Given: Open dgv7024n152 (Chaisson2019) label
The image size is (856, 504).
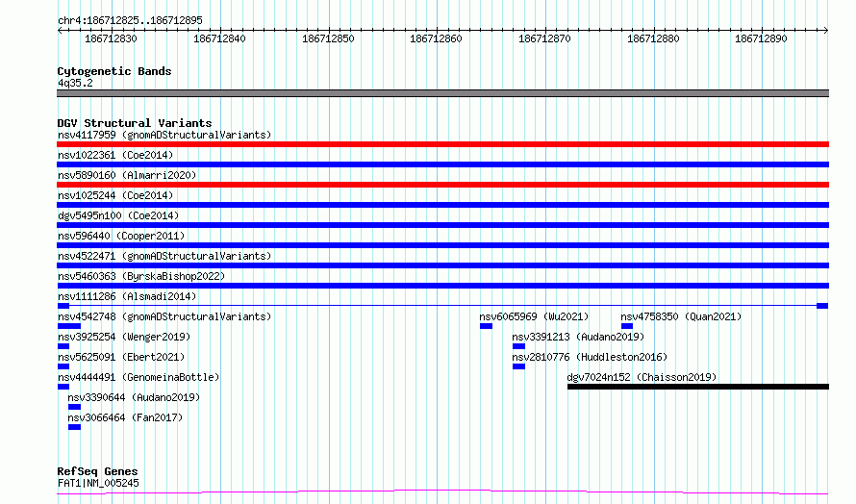Looking at the screenshot, I should click(x=642, y=377).
